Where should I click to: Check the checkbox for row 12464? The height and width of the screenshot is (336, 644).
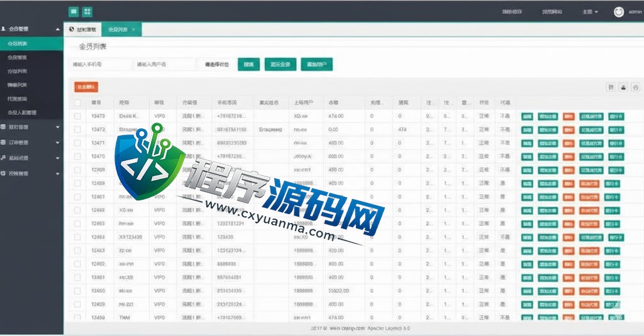coord(77,237)
